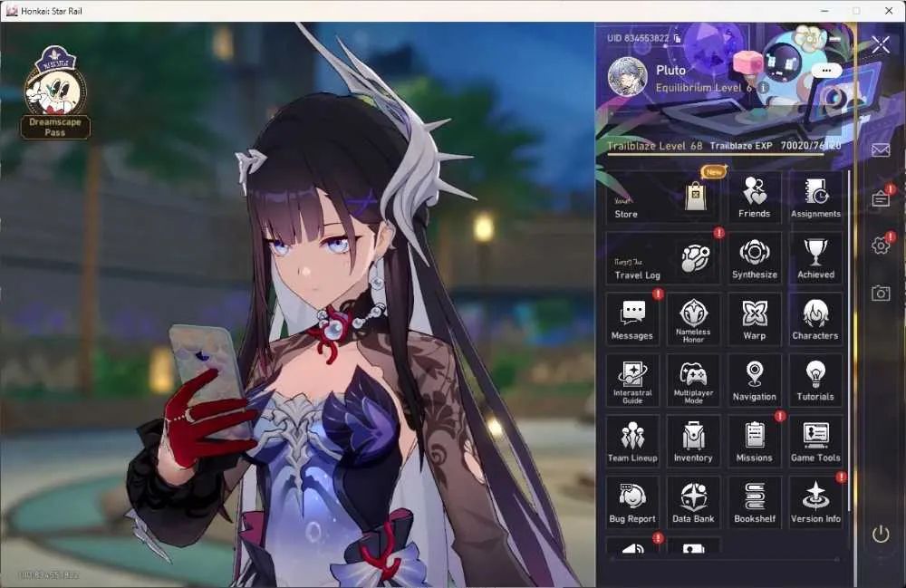Open the Tutorials lightbulb menu
This screenshot has width=906, height=588.
pyautogui.click(x=816, y=381)
